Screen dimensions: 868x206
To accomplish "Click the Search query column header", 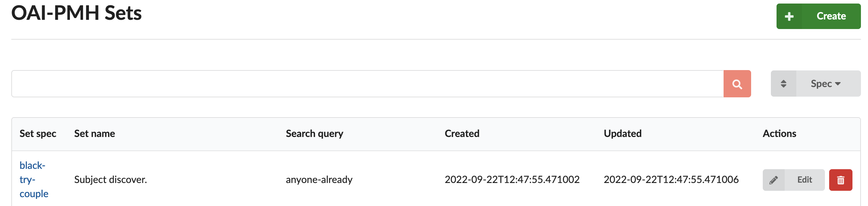I will click(314, 133).
